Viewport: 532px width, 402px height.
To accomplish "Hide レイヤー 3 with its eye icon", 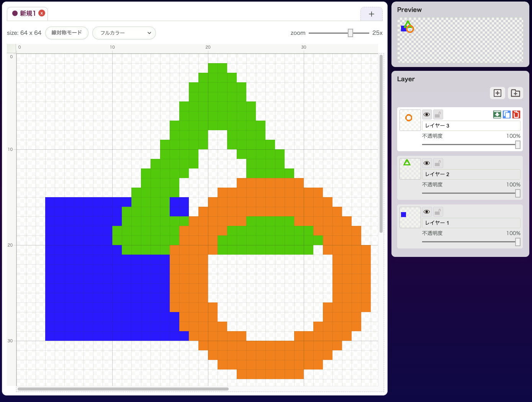I will [x=427, y=114].
